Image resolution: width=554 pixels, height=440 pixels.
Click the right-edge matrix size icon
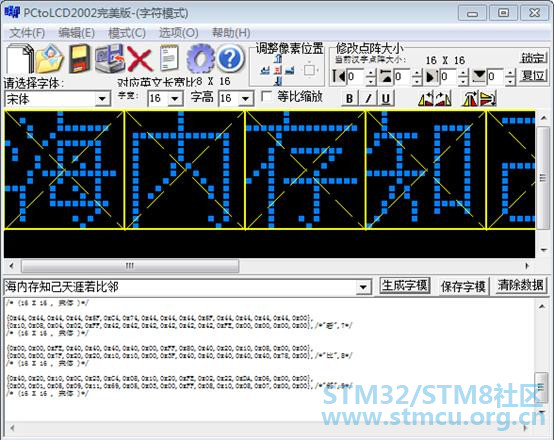click(x=432, y=77)
